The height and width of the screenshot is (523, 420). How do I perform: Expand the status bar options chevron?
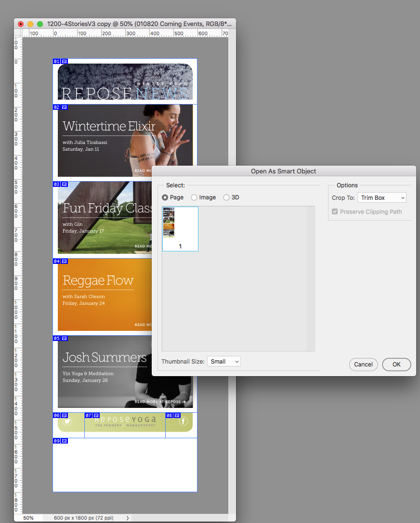(x=127, y=518)
